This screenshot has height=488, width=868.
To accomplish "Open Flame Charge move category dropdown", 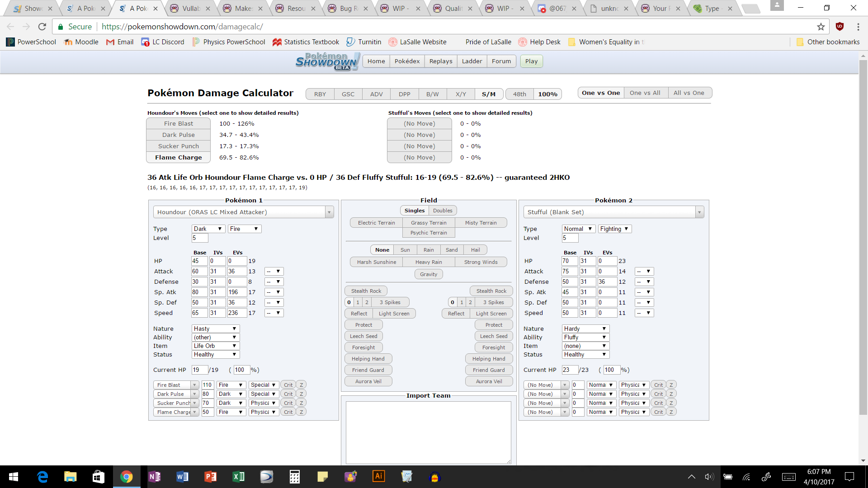I will click(x=264, y=412).
